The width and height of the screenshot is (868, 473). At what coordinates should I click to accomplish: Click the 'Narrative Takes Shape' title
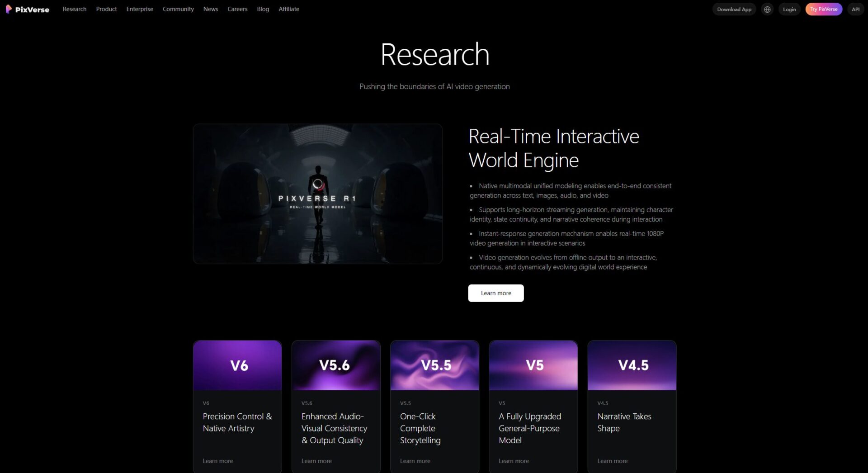624,422
